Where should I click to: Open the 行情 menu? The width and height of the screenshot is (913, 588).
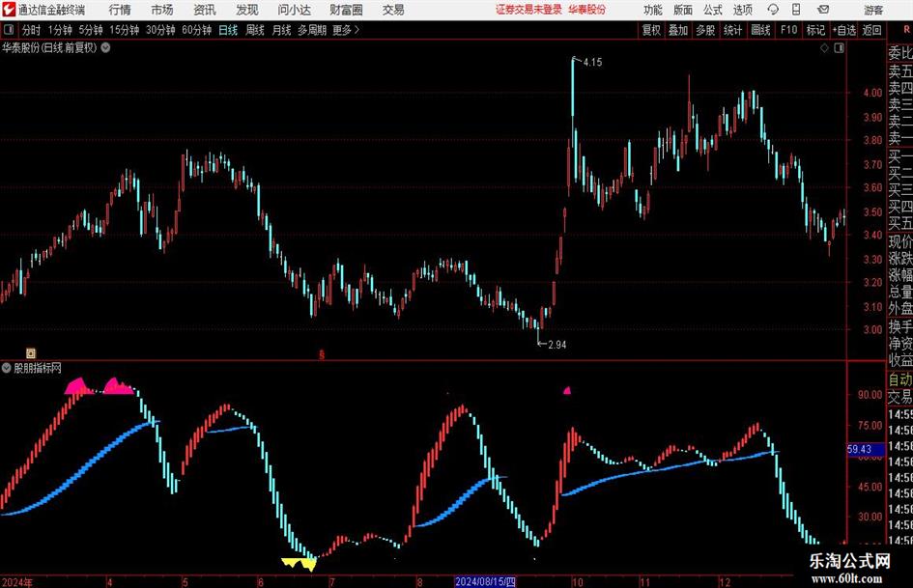[x=120, y=10]
